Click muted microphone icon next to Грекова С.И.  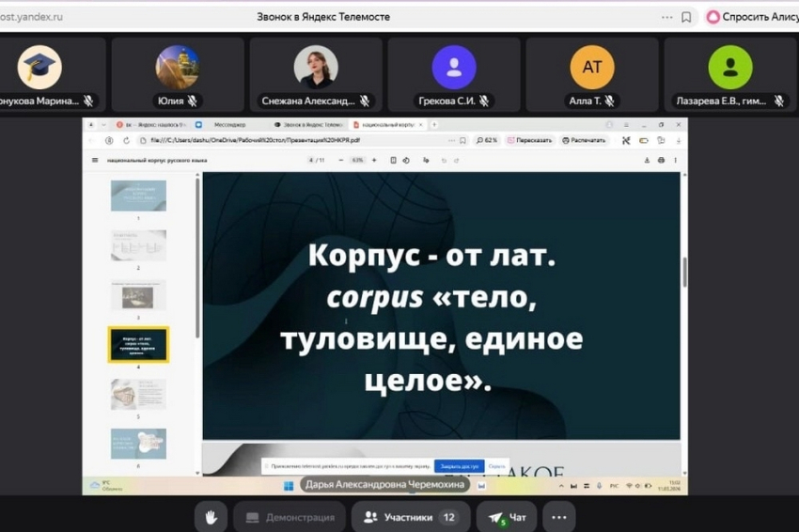point(484,101)
